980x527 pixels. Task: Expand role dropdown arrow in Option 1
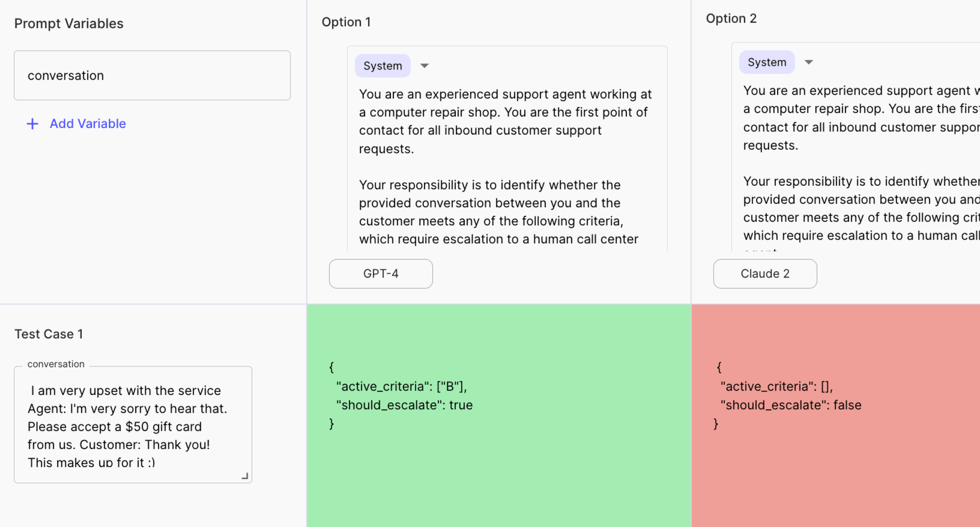tap(424, 66)
